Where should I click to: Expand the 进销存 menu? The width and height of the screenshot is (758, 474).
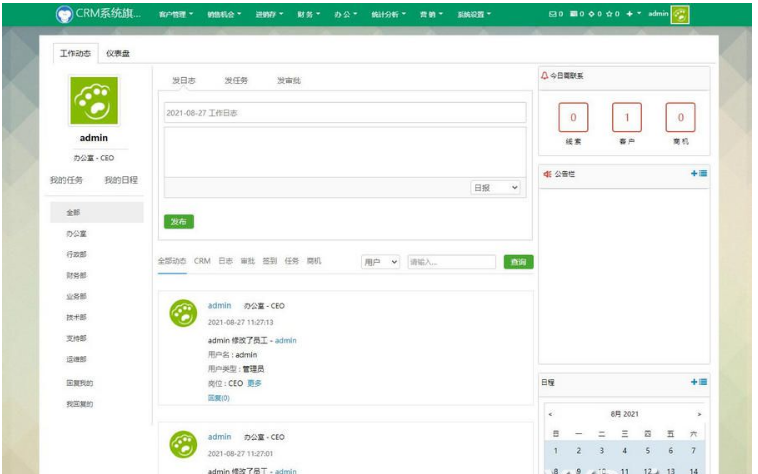(269, 14)
